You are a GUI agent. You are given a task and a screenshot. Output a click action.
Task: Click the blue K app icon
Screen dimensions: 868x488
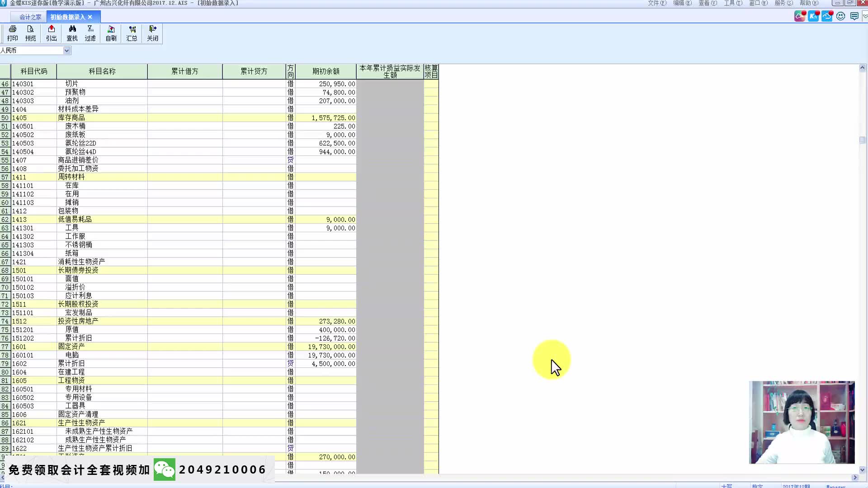tap(813, 17)
